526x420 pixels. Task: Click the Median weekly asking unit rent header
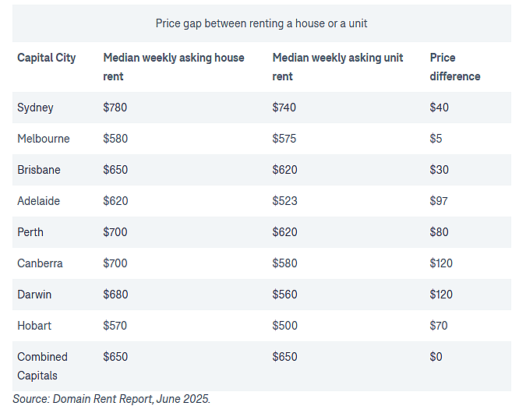(x=337, y=67)
